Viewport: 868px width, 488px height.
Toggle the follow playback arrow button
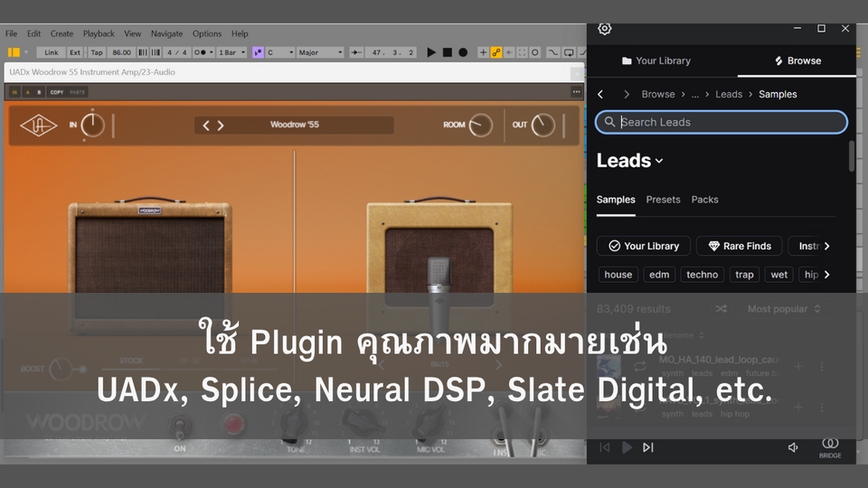[356, 52]
